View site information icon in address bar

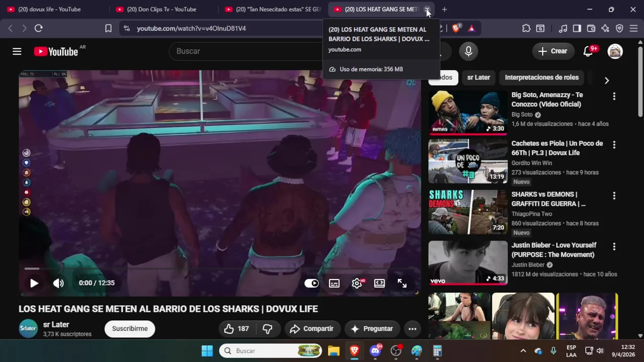click(126, 29)
